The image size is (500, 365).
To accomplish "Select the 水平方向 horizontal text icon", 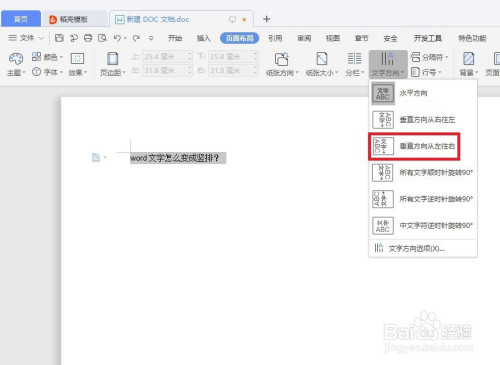I will (383, 93).
